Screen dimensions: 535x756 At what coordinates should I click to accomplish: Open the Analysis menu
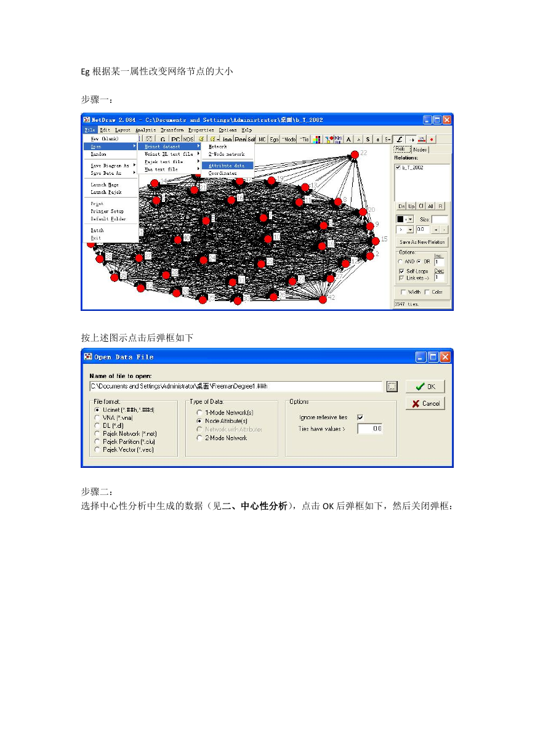point(146,130)
